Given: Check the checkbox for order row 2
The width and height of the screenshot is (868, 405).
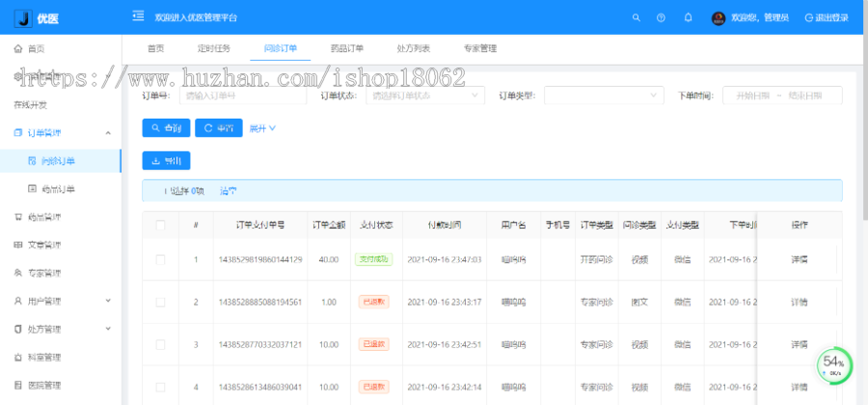Looking at the screenshot, I should coord(160,302).
